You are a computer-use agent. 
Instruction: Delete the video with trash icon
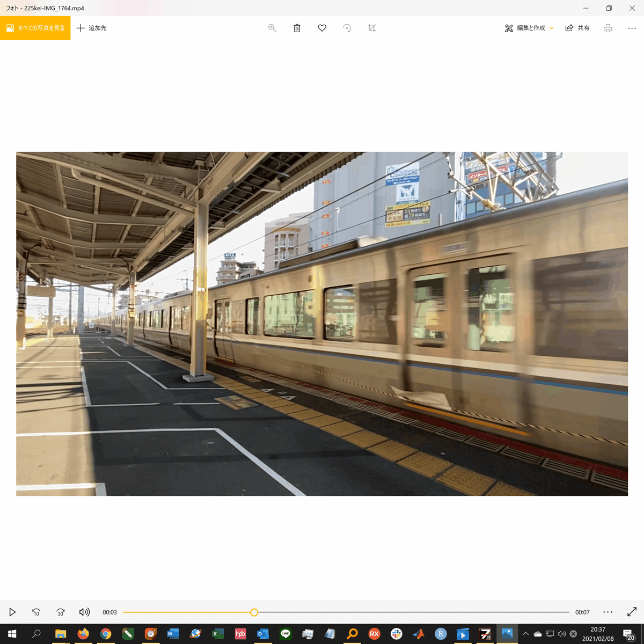click(297, 28)
